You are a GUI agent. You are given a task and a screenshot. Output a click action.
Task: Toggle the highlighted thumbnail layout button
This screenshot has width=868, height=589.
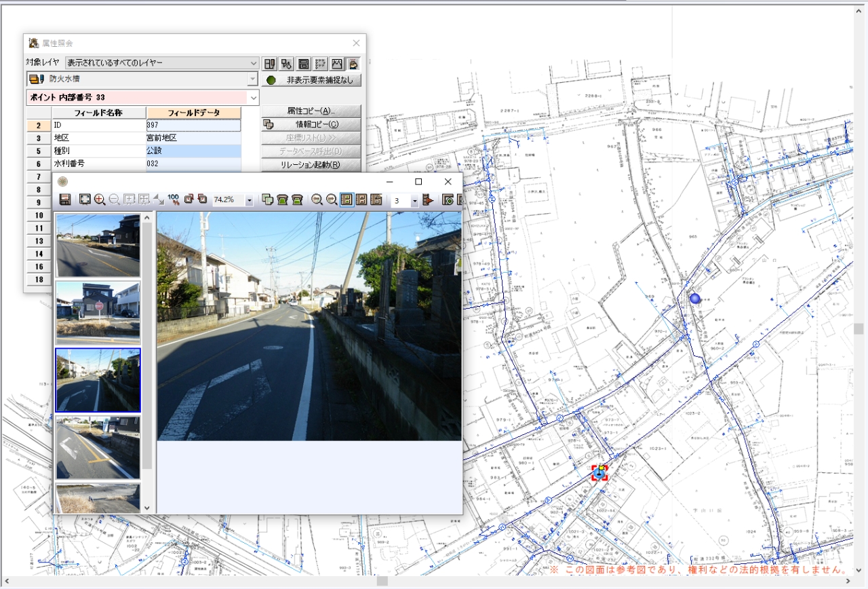347,199
